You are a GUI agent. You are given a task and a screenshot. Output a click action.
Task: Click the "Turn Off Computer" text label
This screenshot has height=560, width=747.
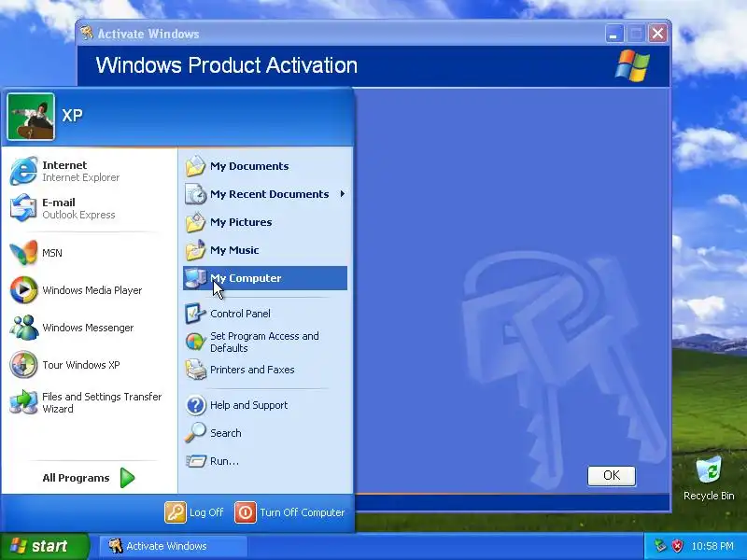coord(302,512)
